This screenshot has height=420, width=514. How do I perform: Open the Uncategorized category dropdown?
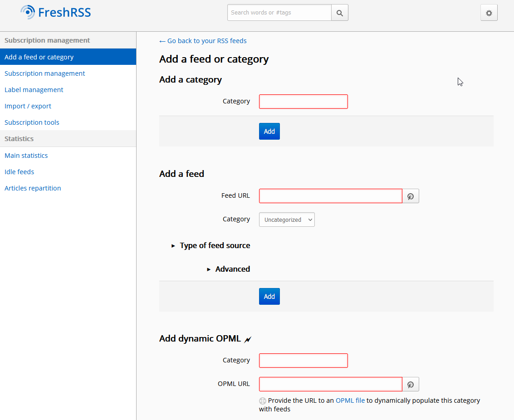tap(287, 220)
